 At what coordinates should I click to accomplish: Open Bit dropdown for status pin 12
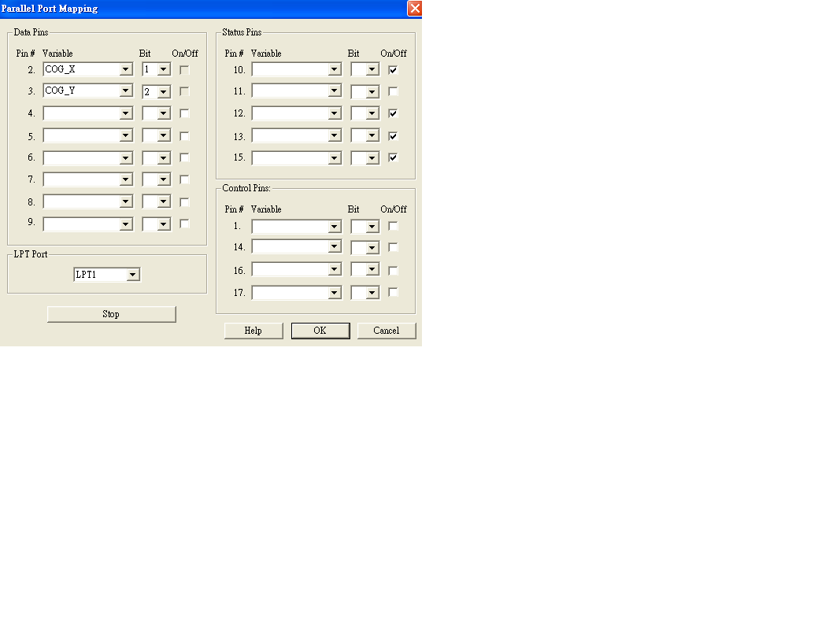click(372, 114)
